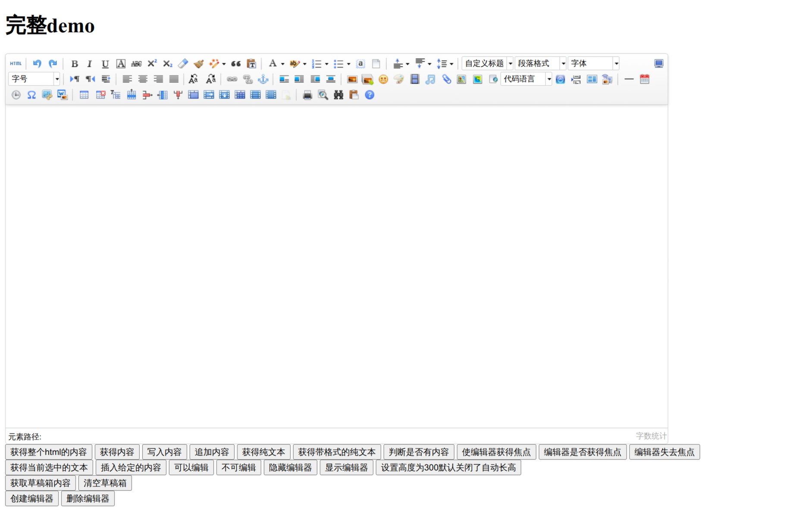Open the 字号 font size dropdown
This screenshot has width=811, height=532.
(x=34, y=79)
